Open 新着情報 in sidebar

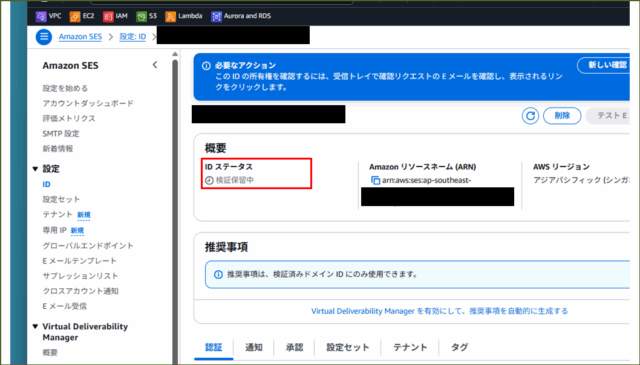[x=58, y=149]
